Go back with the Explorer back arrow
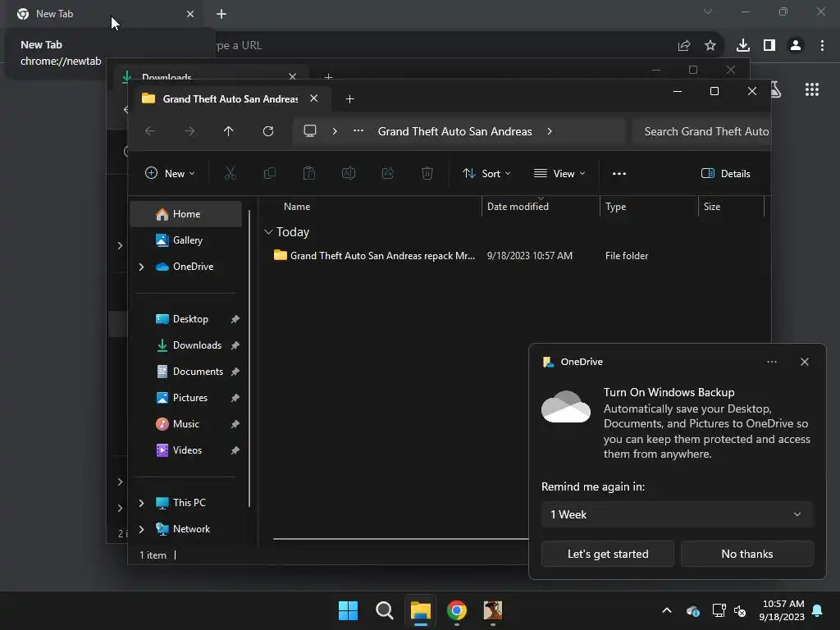The height and width of the screenshot is (630, 840). [x=150, y=131]
